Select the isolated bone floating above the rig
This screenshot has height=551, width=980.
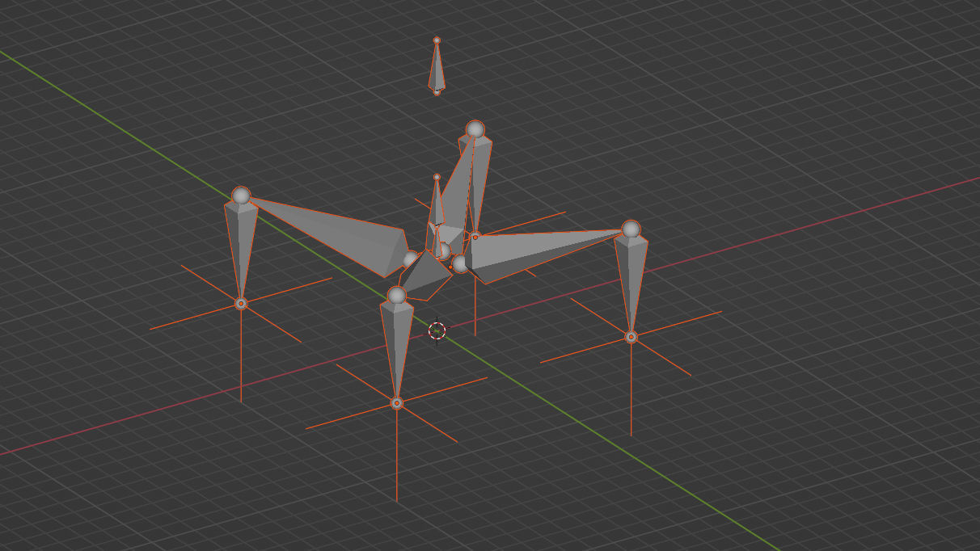437,66
